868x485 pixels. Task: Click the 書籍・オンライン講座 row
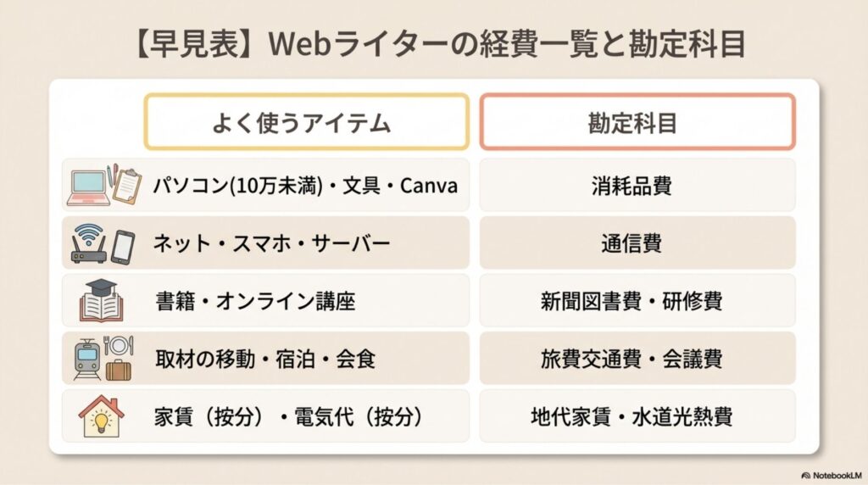coord(254,301)
